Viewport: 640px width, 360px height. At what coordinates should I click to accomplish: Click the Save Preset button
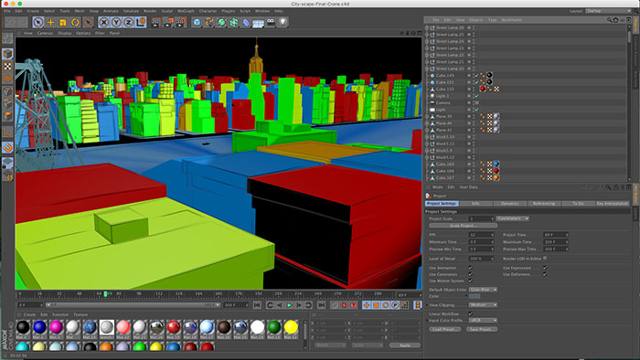(x=481, y=329)
